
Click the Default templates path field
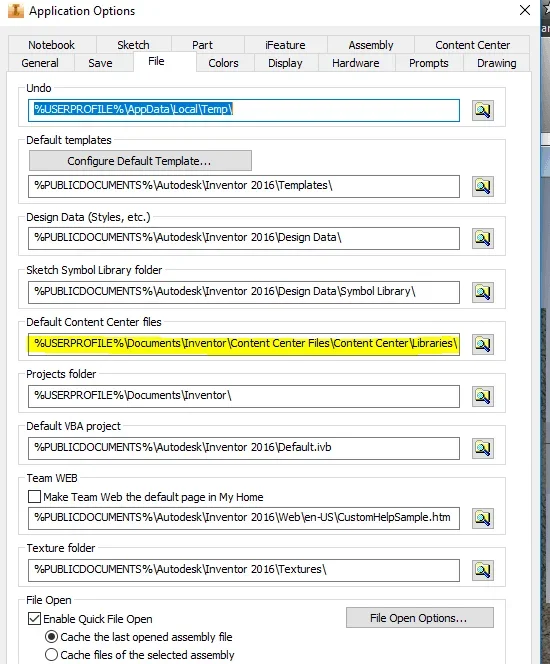244,186
